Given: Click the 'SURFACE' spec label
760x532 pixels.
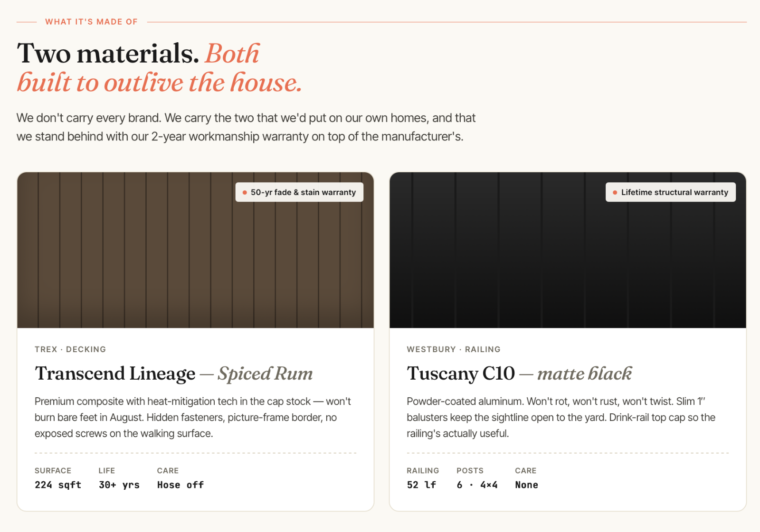Looking at the screenshot, I should pos(53,471).
